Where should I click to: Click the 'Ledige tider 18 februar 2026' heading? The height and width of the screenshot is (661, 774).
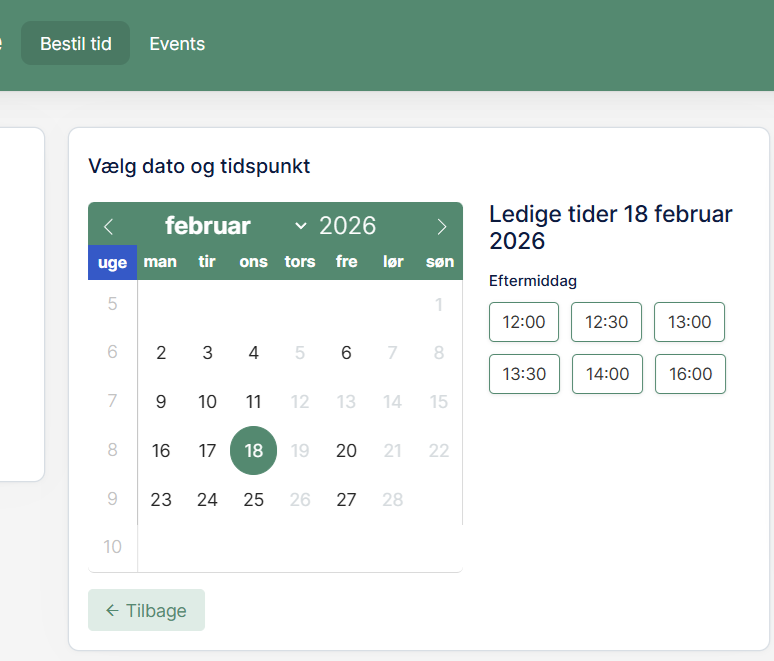[611, 227]
